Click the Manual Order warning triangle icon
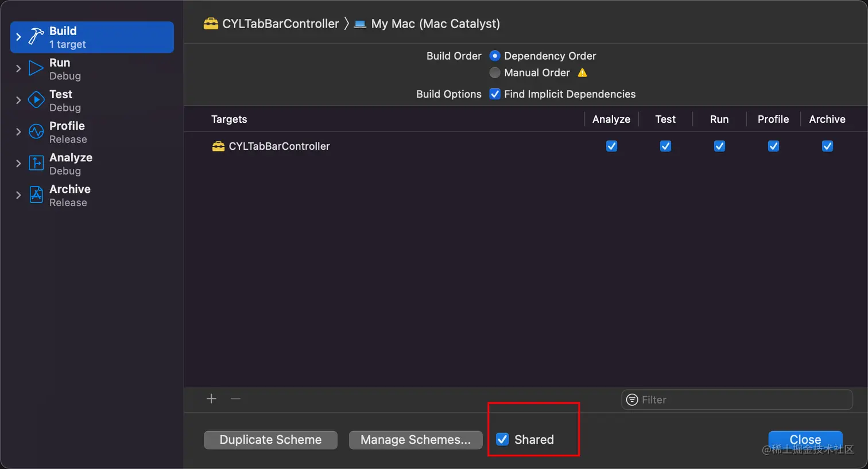Screen dimensions: 868x469 (x=582, y=72)
